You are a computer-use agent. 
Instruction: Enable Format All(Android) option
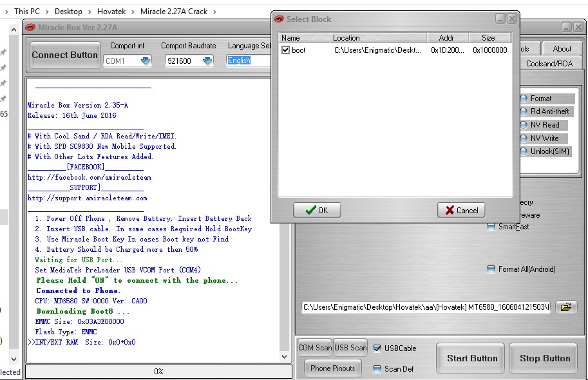pos(491,269)
